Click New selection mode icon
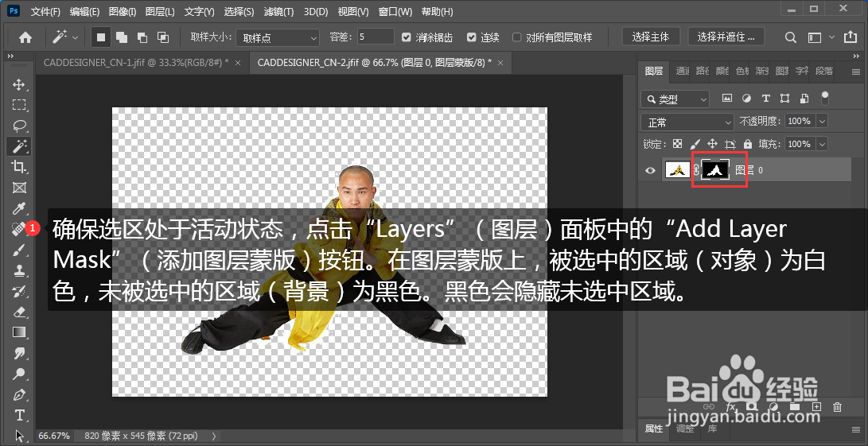The width and height of the screenshot is (868, 446). pos(101,37)
